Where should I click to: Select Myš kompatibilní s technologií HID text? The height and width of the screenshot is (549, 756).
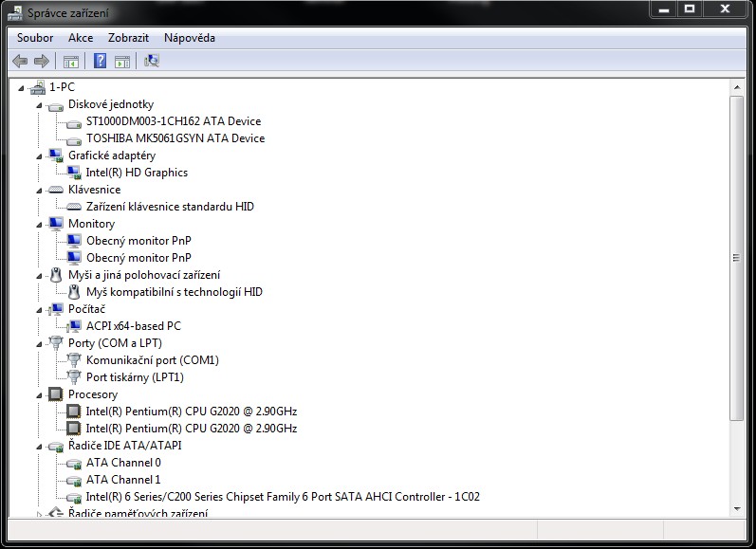(x=175, y=292)
